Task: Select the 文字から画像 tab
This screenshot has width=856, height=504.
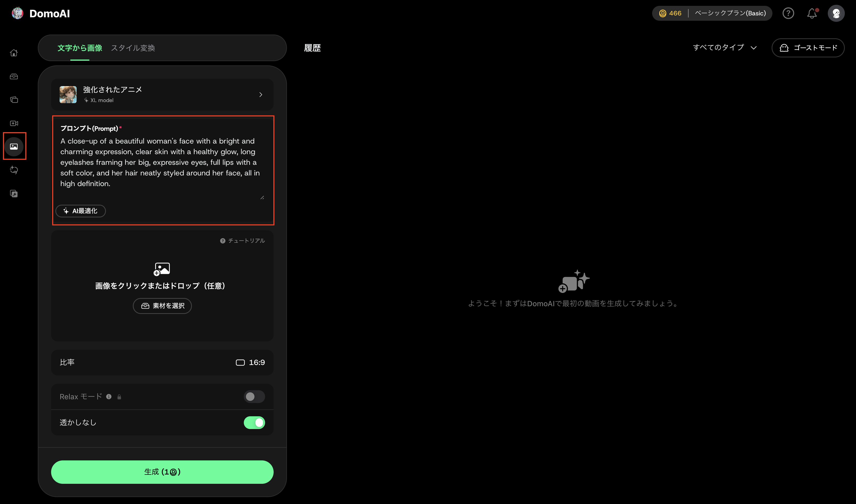Action: (80, 48)
